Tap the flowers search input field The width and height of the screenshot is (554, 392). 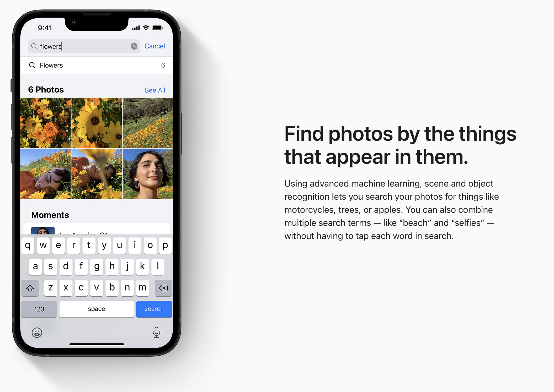83,46
